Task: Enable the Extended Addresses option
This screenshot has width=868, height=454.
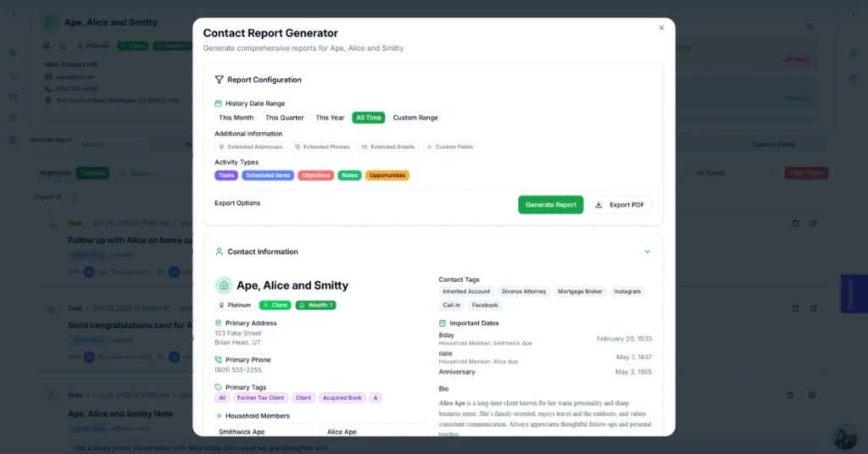Action: [x=251, y=147]
